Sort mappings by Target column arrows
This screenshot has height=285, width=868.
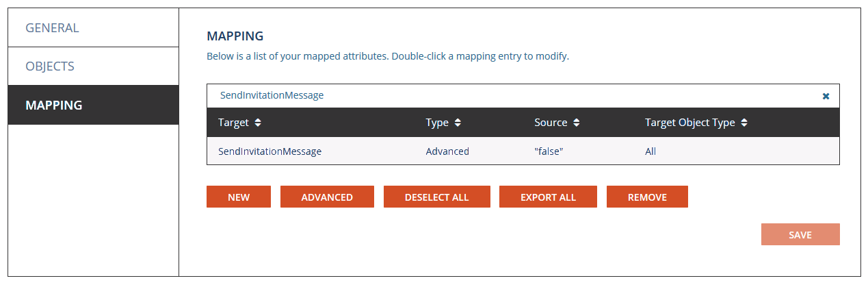coord(258,123)
